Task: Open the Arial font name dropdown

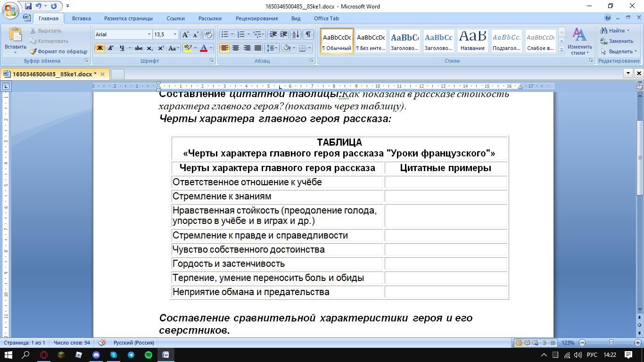Action: pos(149,34)
